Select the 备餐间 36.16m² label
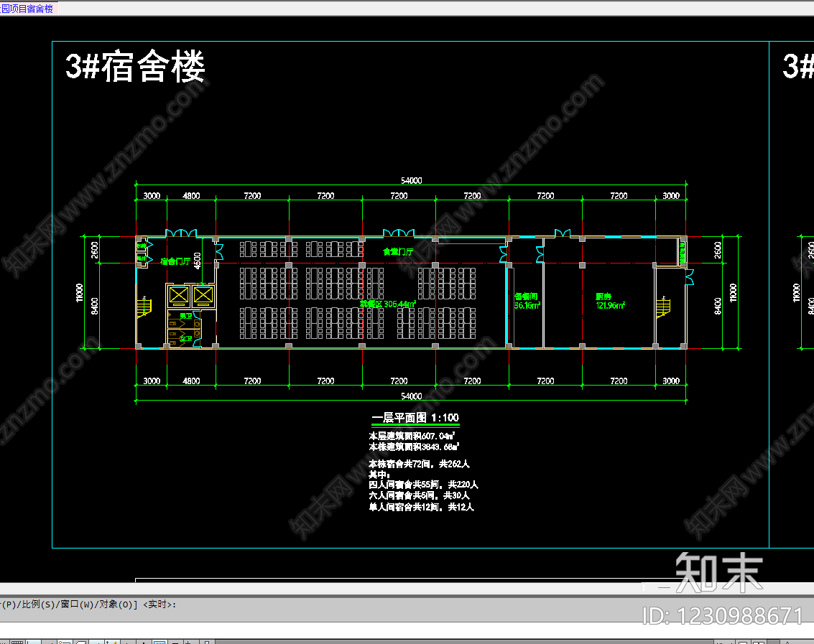Viewport: 814px width, 644px height. click(x=527, y=301)
